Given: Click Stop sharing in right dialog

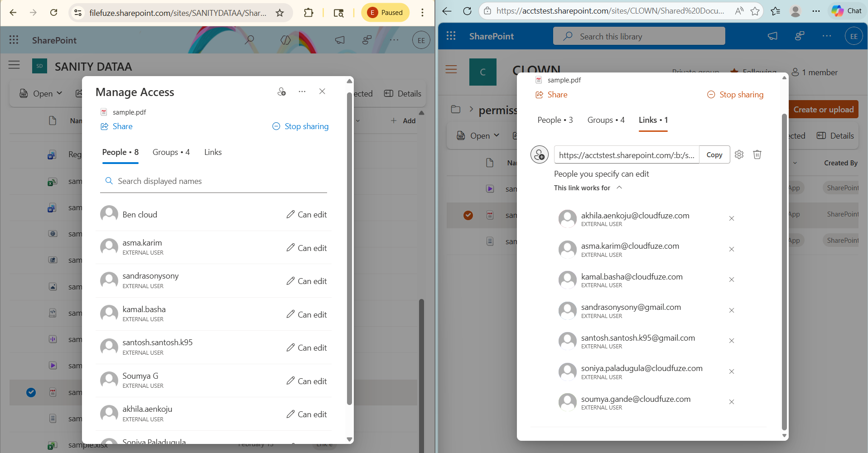Looking at the screenshot, I should (735, 95).
